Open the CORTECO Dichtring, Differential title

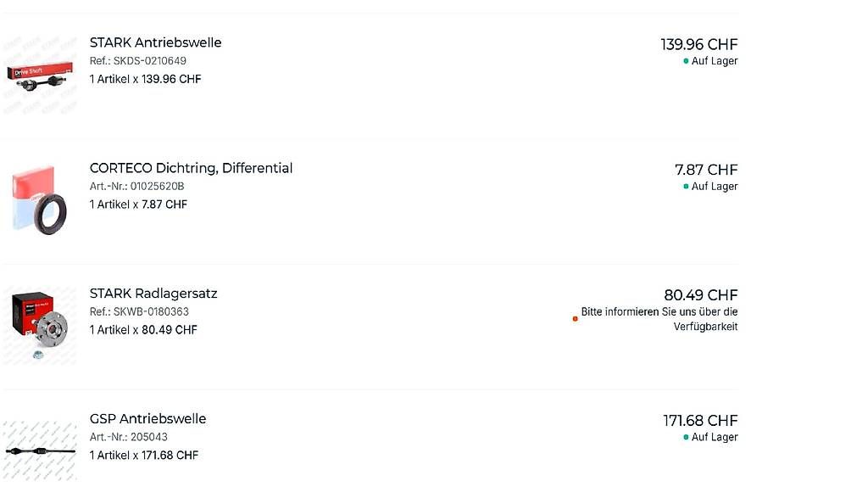click(x=191, y=168)
